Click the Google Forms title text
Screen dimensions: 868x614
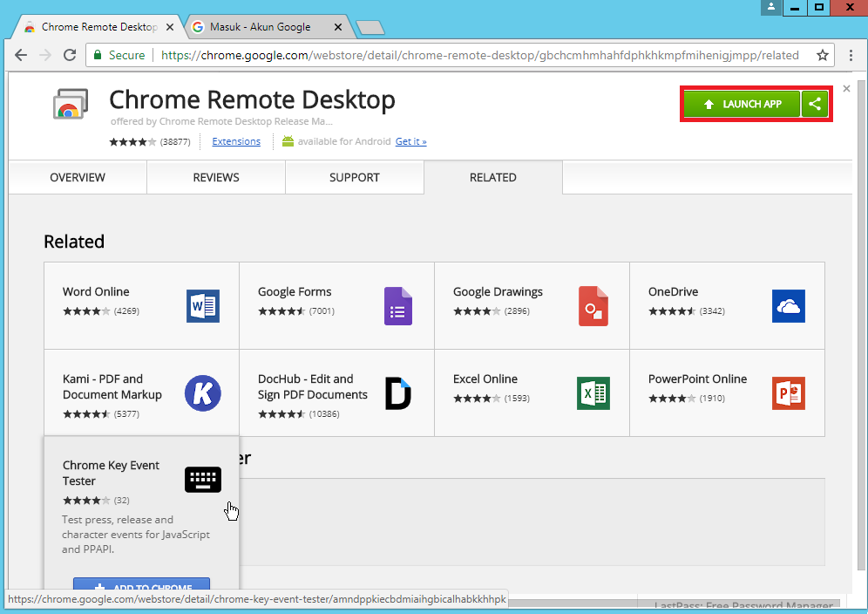(295, 291)
